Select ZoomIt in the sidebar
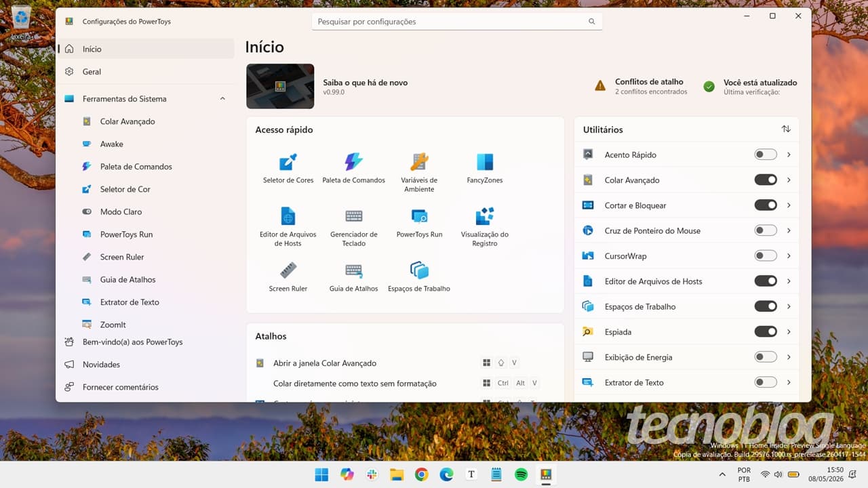 point(146,324)
